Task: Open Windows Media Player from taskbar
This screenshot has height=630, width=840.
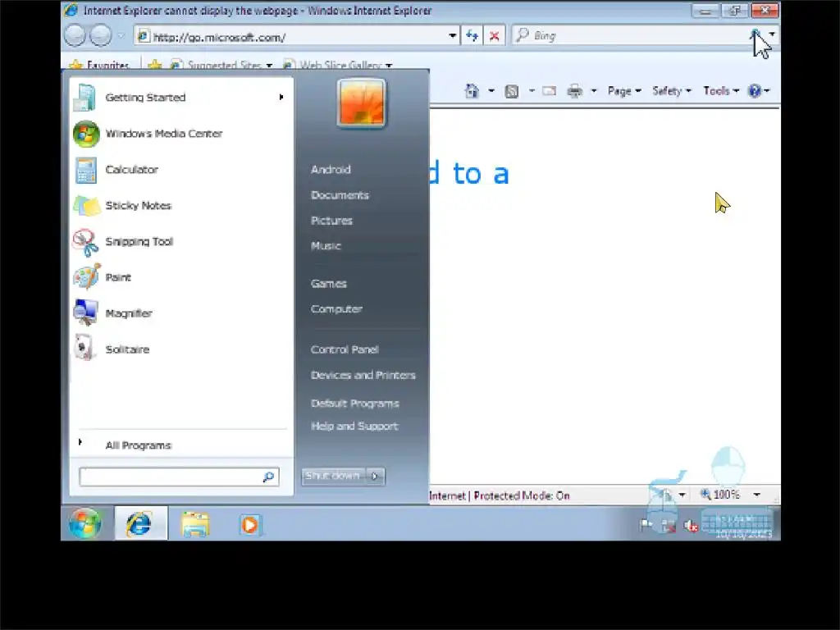Action: 249,524
